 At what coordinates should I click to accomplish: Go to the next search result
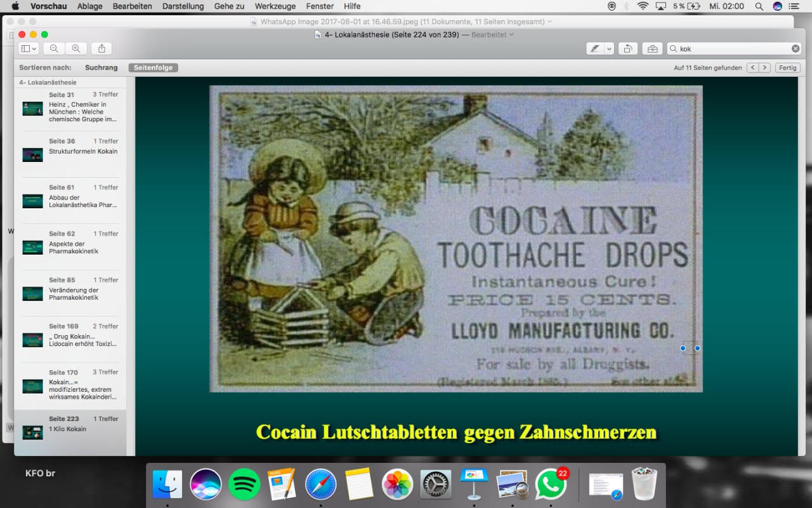click(764, 67)
